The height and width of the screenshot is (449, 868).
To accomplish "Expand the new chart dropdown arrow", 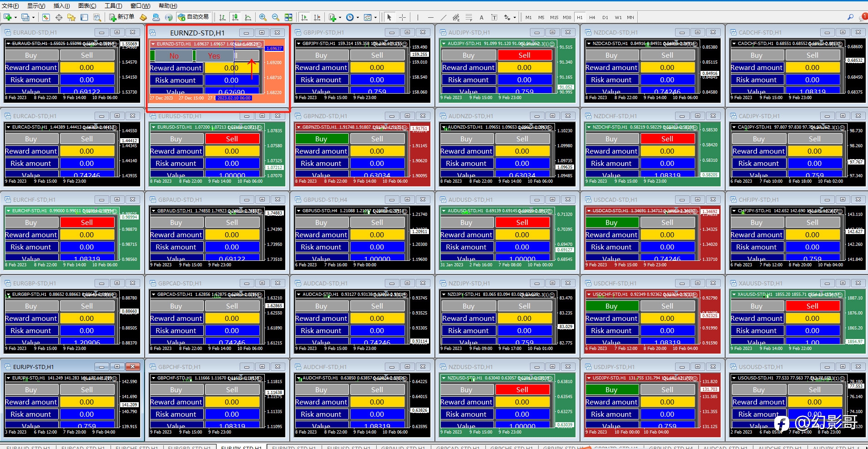I will 15,17.
